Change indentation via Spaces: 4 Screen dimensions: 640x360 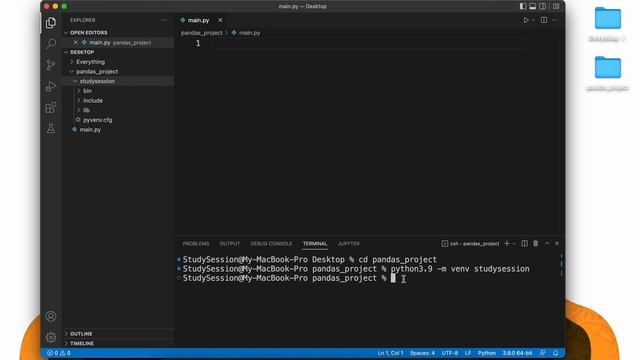[x=422, y=353]
